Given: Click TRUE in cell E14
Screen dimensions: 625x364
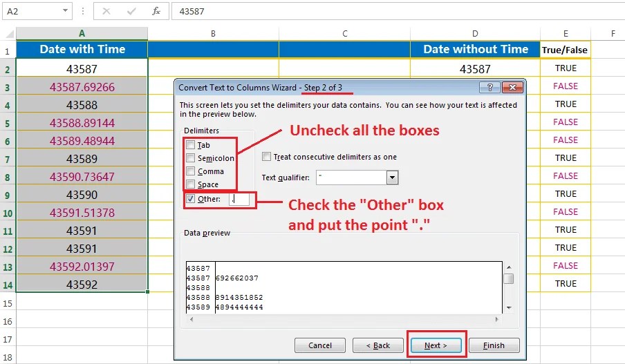Looking at the screenshot, I should click(x=566, y=284).
